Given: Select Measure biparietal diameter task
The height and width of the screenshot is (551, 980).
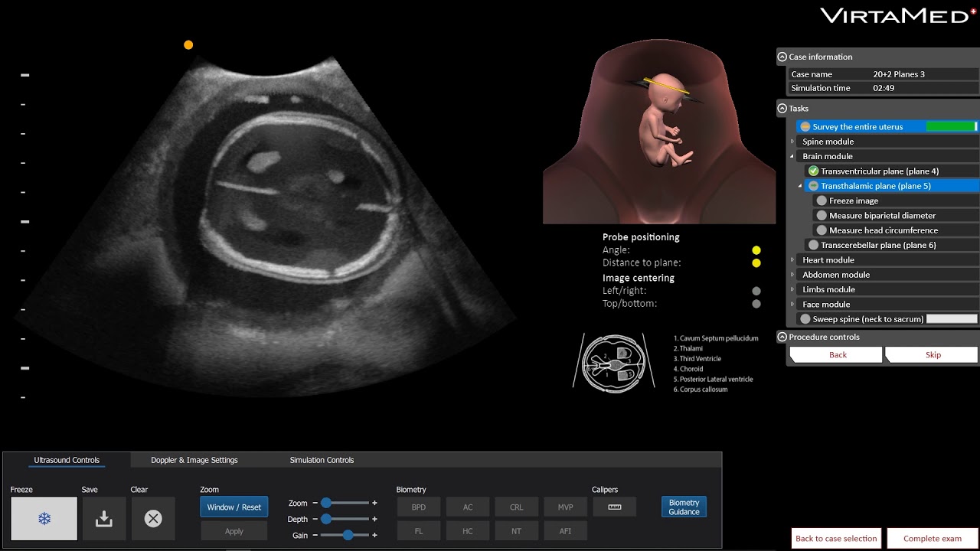Looking at the screenshot, I should 882,216.
